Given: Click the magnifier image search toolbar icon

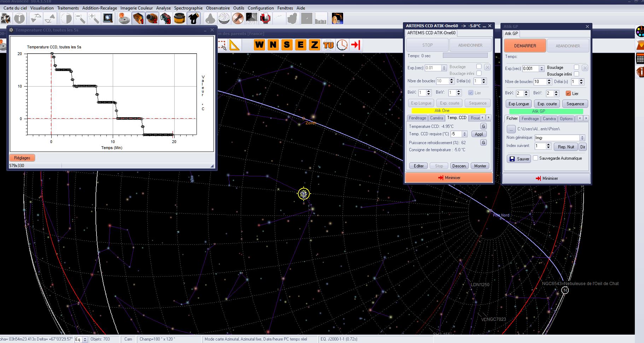Looking at the screenshot, I should pos(108,18).
